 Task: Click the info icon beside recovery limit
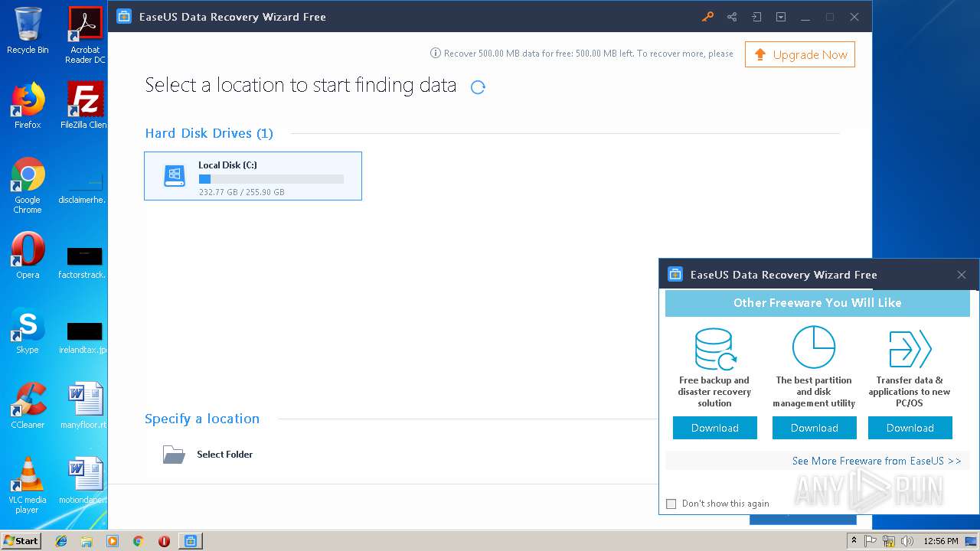point(436,54)
